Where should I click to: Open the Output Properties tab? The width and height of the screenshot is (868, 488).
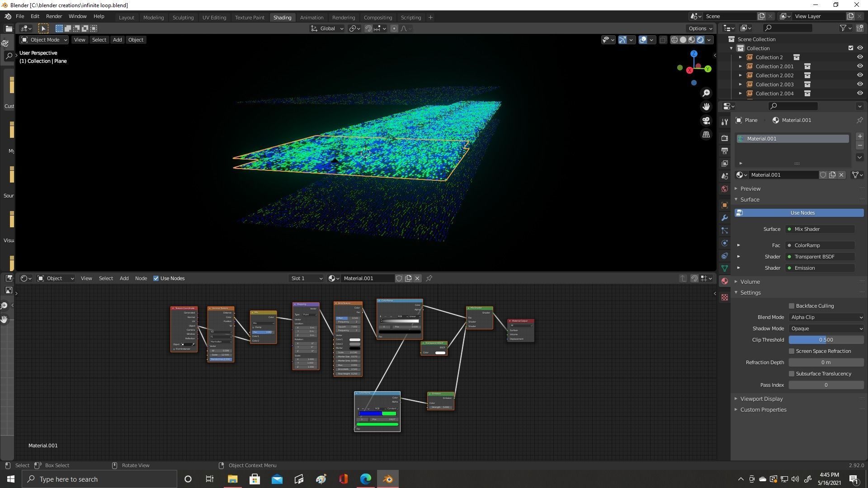(x=725, y=150)
